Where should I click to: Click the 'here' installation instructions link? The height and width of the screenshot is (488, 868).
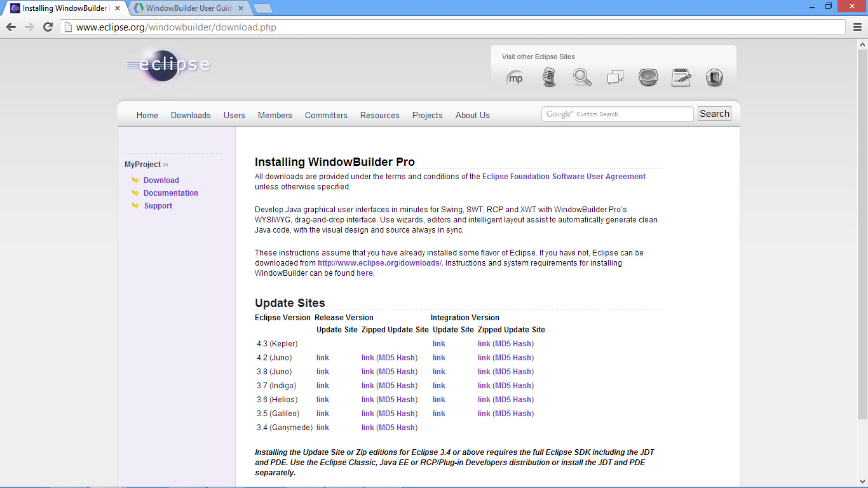tap(365, 273)
